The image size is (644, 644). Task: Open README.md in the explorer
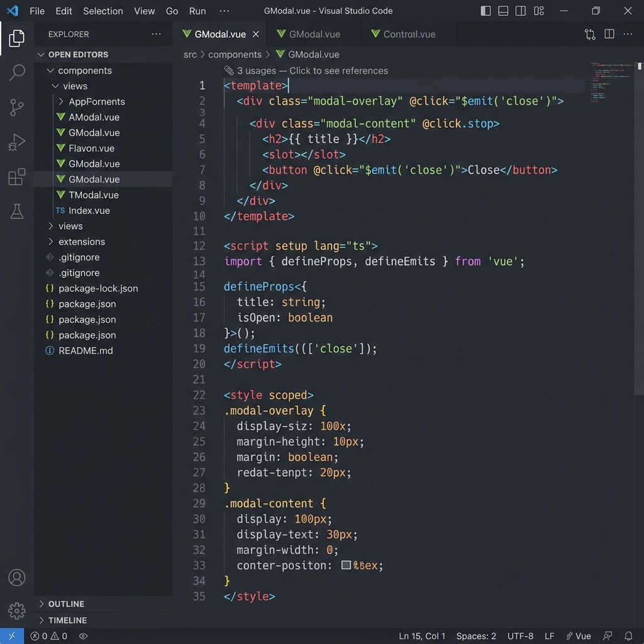pyautogui.click(x=86, y=351)
